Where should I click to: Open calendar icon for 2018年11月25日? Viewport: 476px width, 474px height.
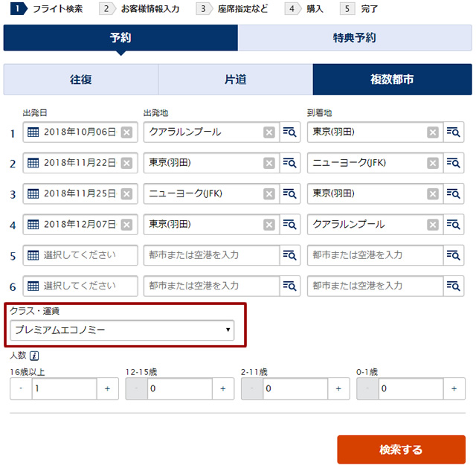coord(33,193)
